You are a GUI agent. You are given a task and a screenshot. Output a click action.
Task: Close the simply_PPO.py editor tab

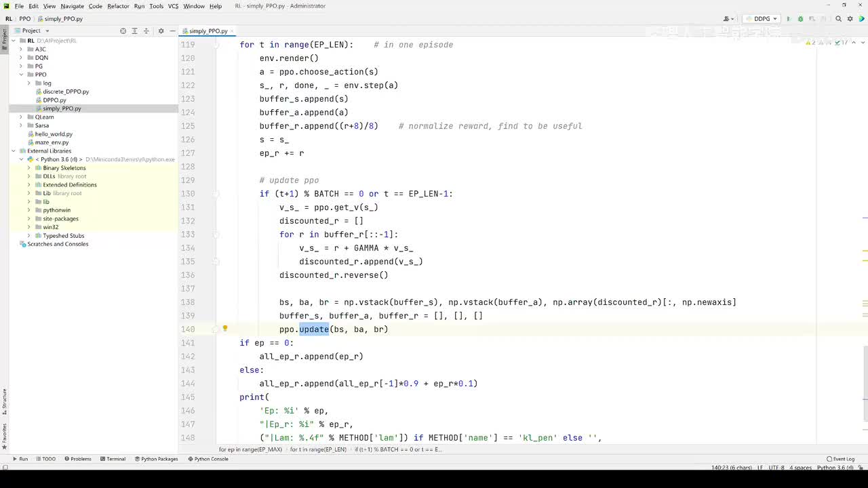tap(233, 31)
